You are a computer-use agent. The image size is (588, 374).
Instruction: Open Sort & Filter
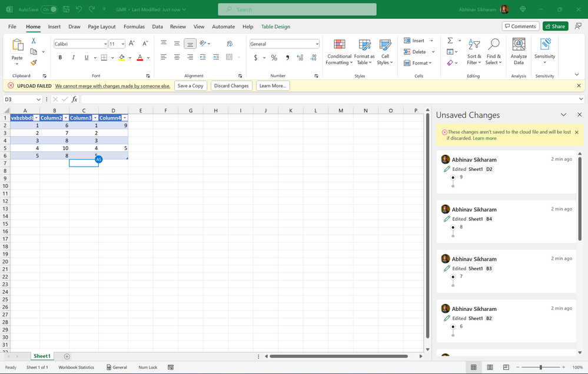[474, 52]
